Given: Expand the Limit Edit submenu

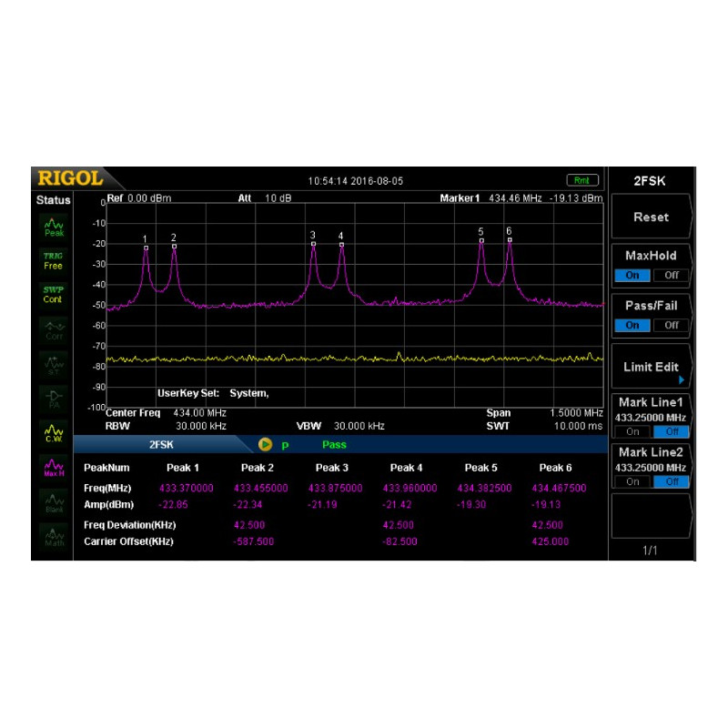Looking at the screenshot, I should 652,367.
